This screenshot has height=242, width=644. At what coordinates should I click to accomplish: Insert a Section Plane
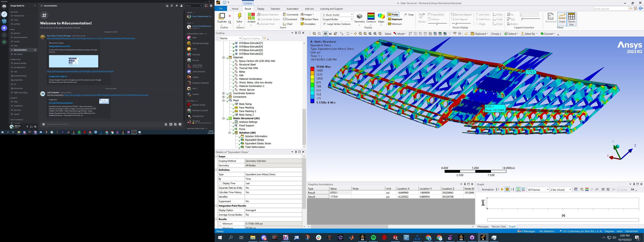pos(309,19)
